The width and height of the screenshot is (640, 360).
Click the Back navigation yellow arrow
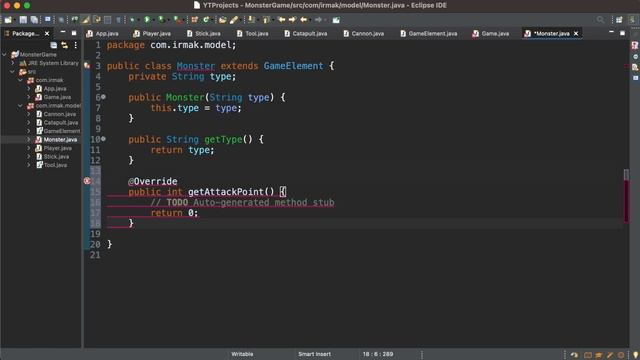click(x=303, y=20)
